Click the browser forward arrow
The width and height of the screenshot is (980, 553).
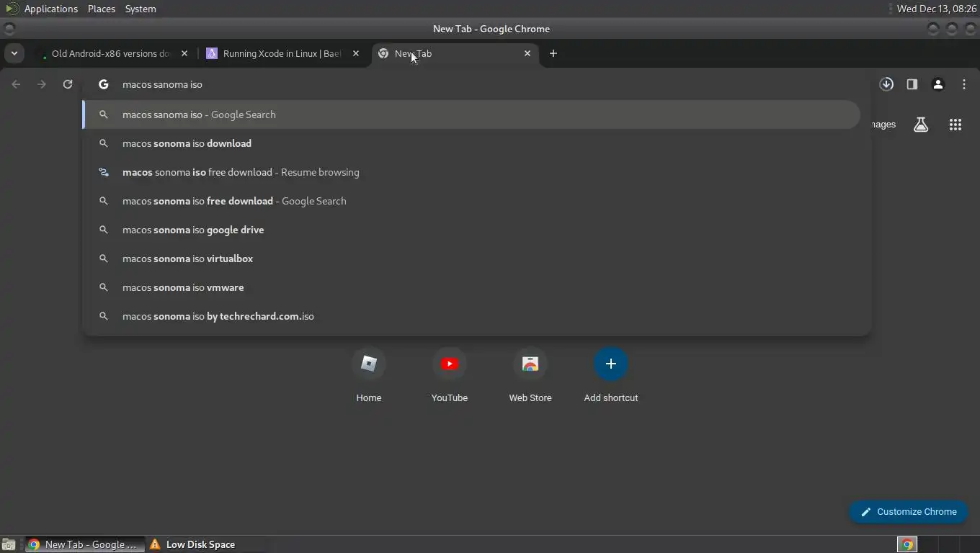click(x=42, y=84)
